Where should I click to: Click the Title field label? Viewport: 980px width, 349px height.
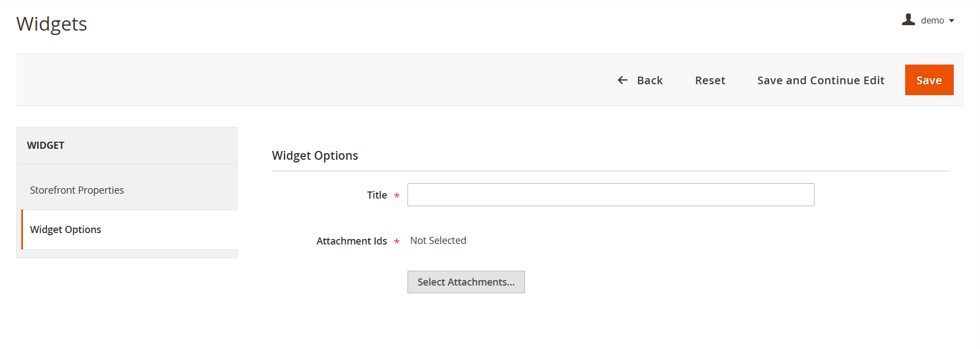377,195
